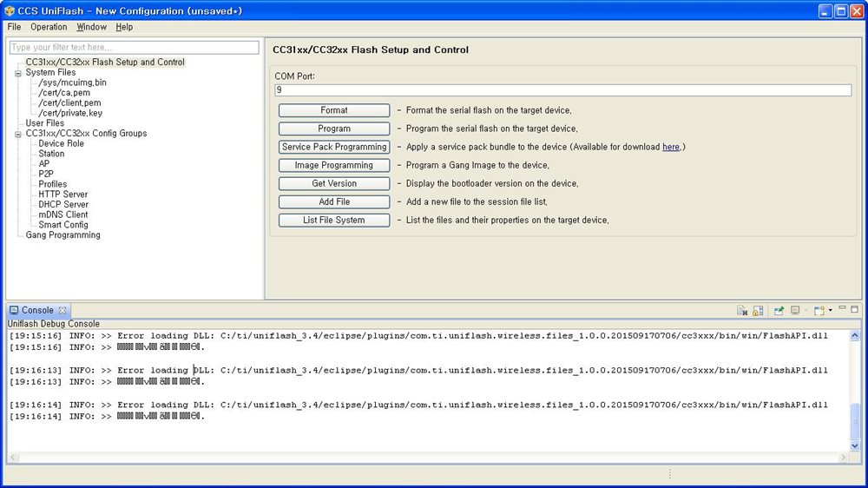This screenshot has height=488, width=868.
Task: Select CC31xx/CC32xx Config Groups tree item
Action: (86, 133)
